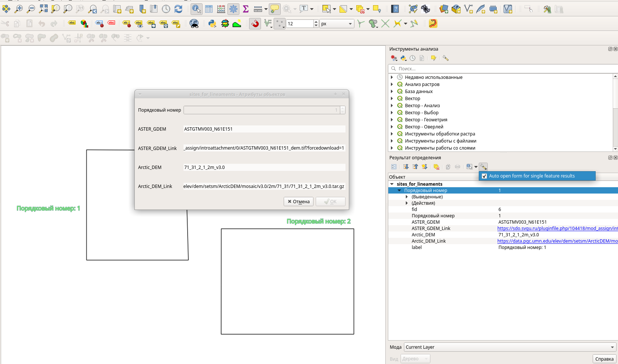Screen dimensions: 618x364
Task: Select the Zoom In magnifier tool
Action: point(19,9)
